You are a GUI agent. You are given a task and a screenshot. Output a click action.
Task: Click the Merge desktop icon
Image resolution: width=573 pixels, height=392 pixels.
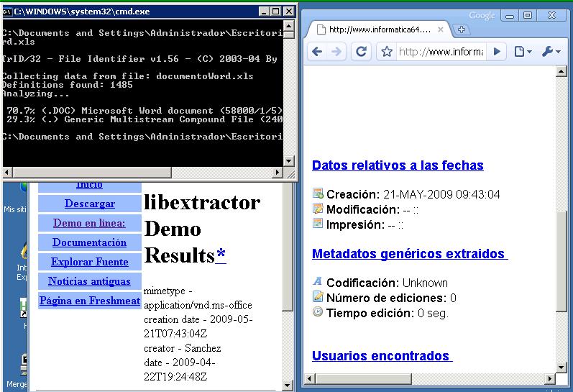click(x=17, y=369)
